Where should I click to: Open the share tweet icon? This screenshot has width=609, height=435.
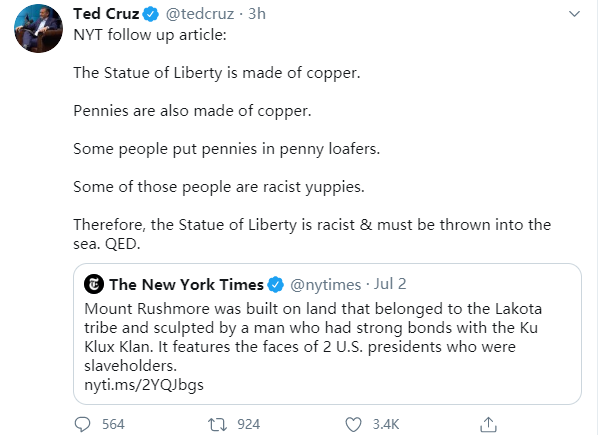(x=488, y=423)
